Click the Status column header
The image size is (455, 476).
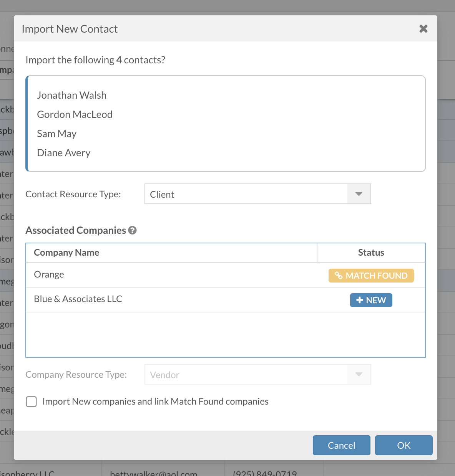(x=371, y=253)
